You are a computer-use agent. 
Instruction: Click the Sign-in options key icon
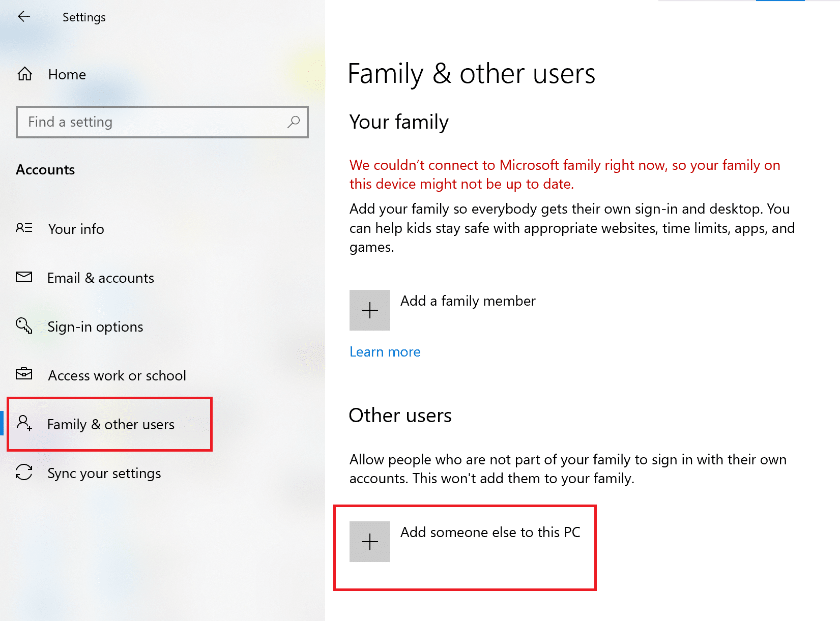(x=23, y=326)
